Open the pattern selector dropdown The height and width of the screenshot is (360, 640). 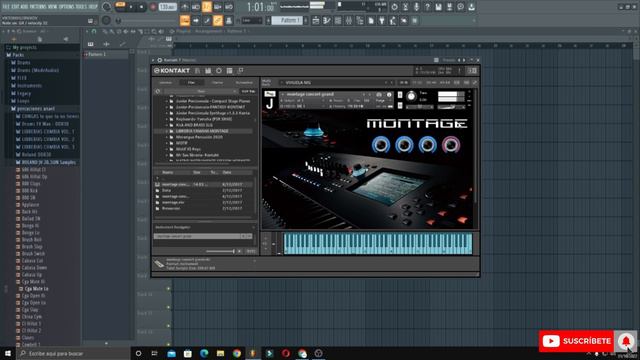click(287, 20)
